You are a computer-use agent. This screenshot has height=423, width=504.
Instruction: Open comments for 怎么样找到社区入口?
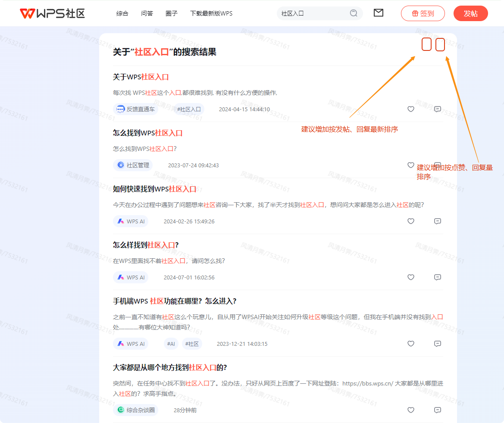[x=438, y=277]
